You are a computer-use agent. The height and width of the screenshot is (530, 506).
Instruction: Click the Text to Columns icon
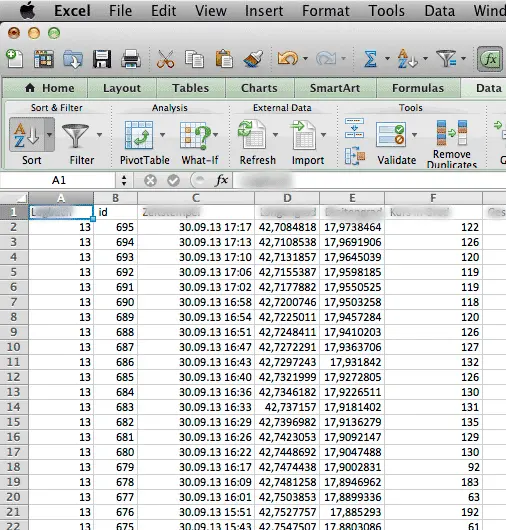click(354, 128)
